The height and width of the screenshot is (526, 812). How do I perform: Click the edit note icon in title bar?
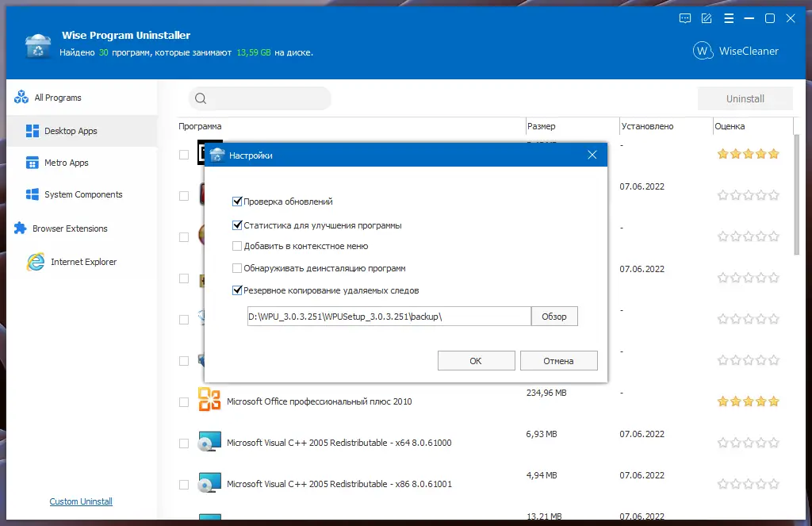(707, 19)
